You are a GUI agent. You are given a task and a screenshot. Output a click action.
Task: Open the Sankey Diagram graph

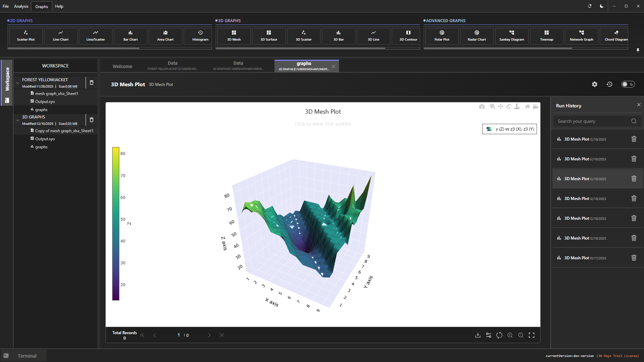pyautogui.click(x=511, y=36)
